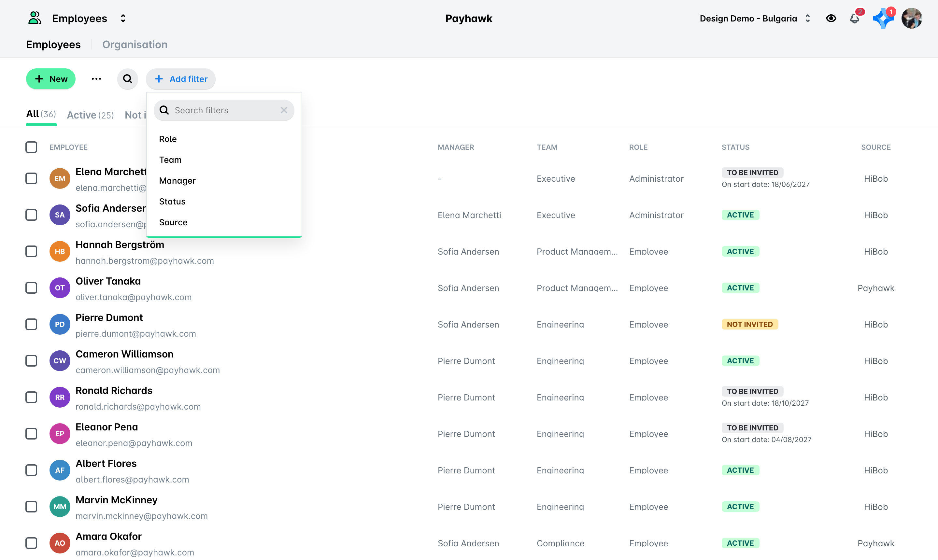Viewport: 938px width, 560px height.
Task: Check the box for Ronald Richards
Action: 31,397
